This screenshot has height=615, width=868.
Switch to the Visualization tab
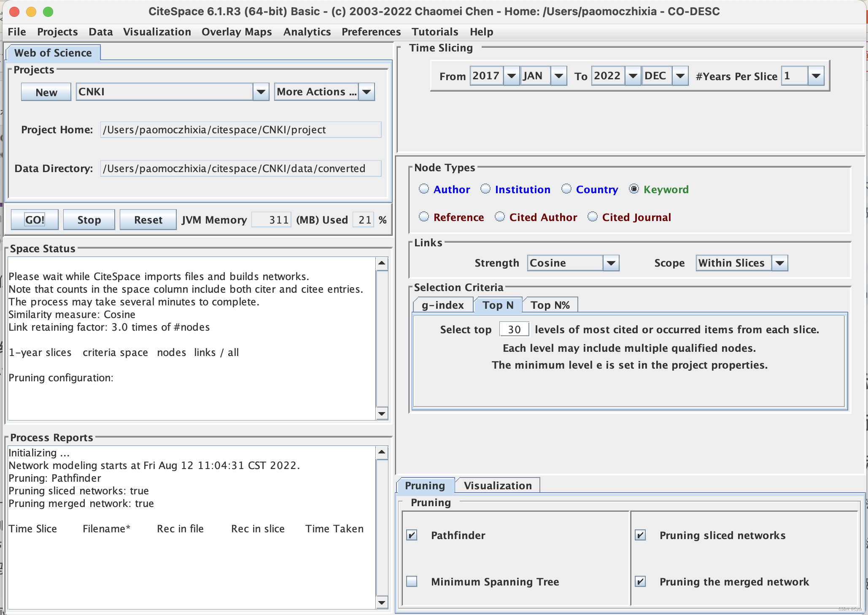pos(498,486)
